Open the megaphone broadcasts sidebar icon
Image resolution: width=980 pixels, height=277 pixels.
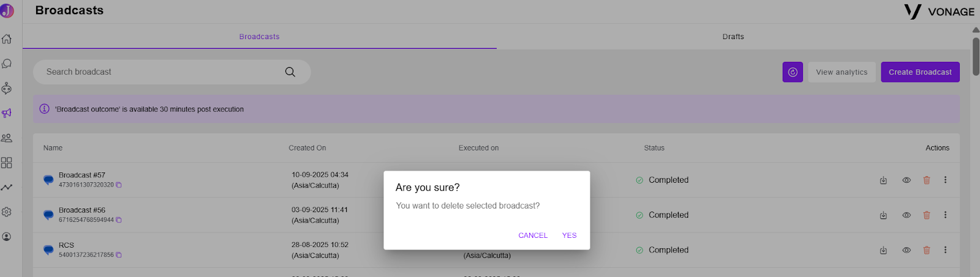pyautogui.click(x=7, y=113)
